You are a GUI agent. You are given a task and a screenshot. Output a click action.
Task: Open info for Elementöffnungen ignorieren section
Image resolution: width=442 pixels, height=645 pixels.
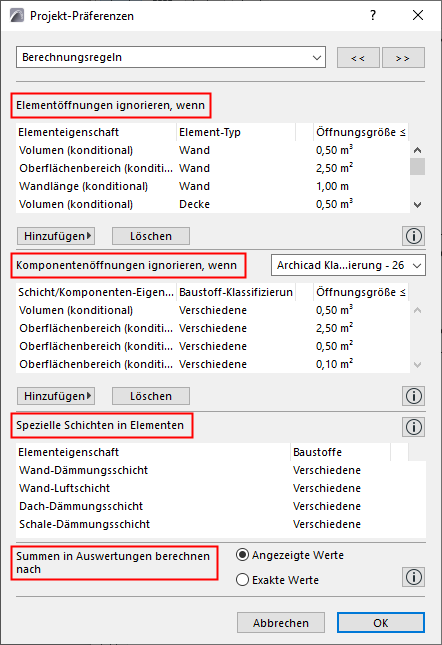(413, 236)
